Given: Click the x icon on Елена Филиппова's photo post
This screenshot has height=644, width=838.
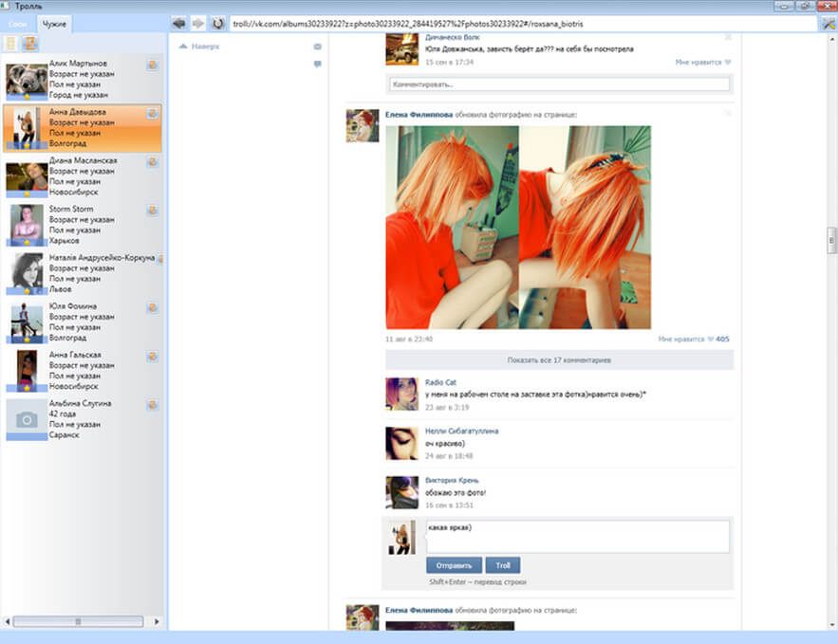Looking at the screenshot, I should pos(727,113).
